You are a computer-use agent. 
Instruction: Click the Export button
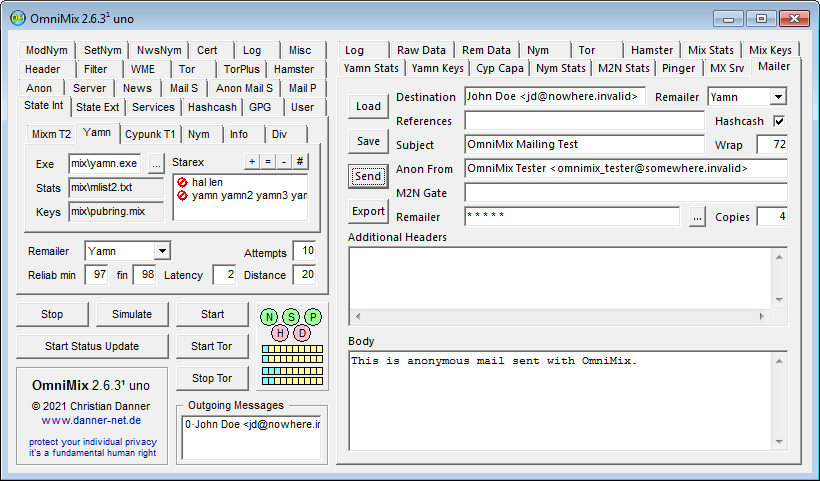pyautogui.click(x=368, y=211)
